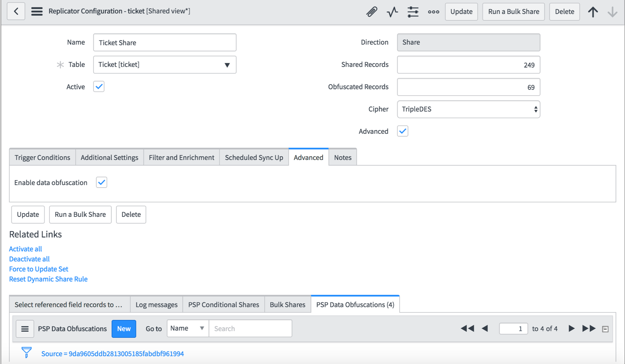Switch to Trigger Conditions tab
Image resolution: width=625 pixels, height=364 pixels.
click(42, 157)
